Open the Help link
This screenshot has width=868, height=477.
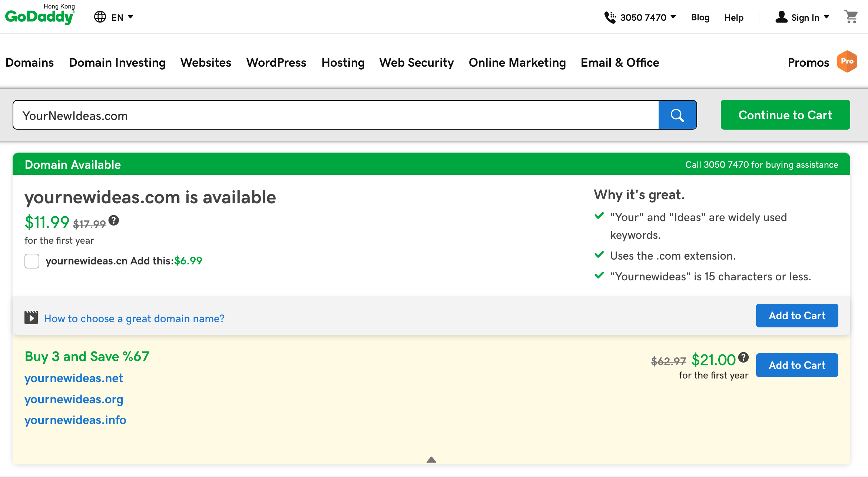pyautogui.click(x=734, y=17)
